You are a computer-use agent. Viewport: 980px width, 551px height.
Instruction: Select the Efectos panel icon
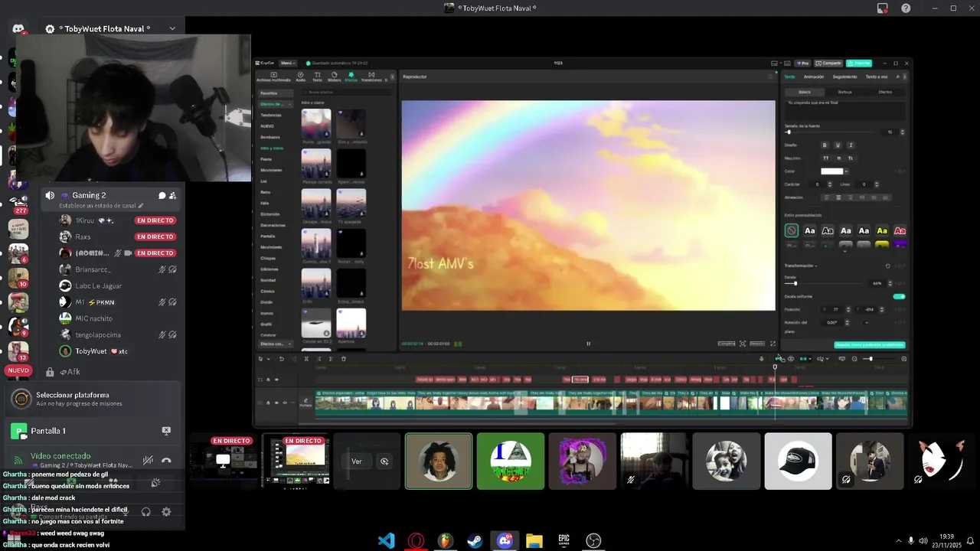[x=351, y=77]
